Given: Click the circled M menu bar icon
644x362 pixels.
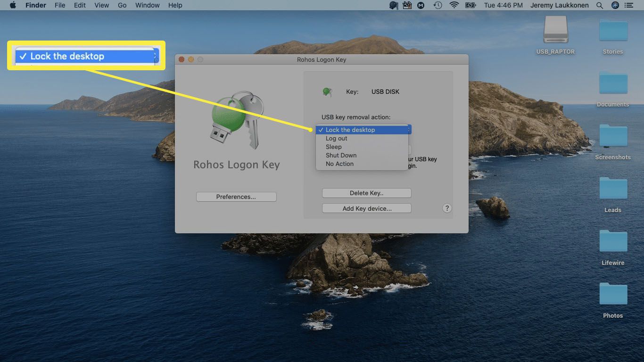Looking at the screenshot, I should [421, 5].
